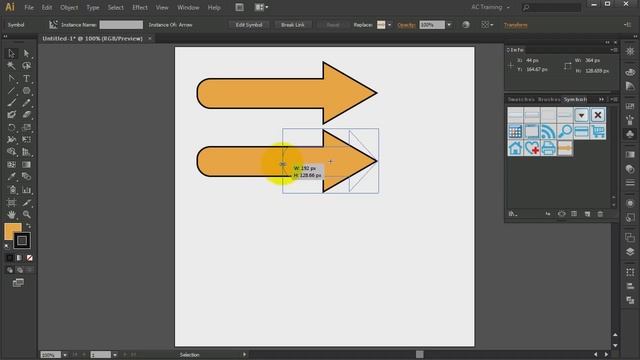640x360 pixels.
Task: Set paint mode to None
Action: point(29,258)
